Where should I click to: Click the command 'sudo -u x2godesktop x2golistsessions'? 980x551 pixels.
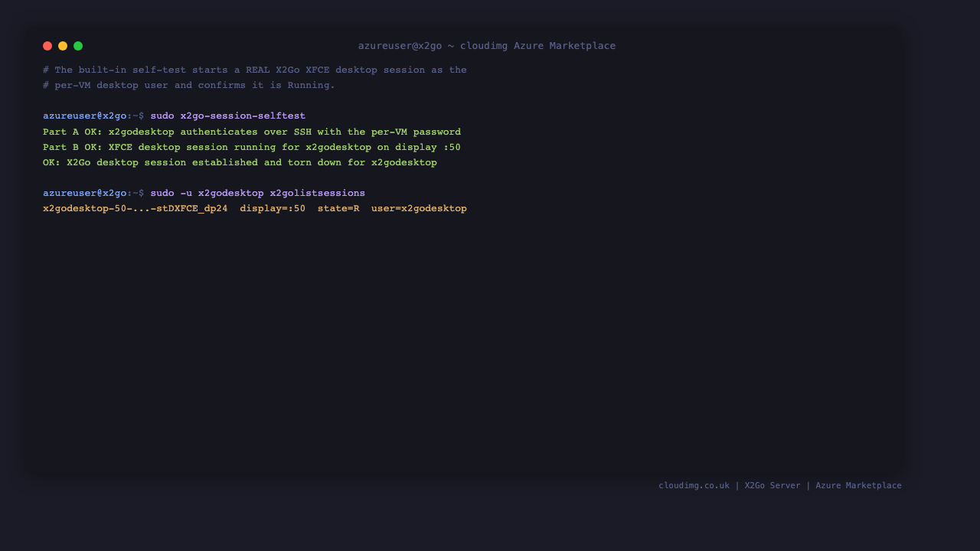click(258, 193)
